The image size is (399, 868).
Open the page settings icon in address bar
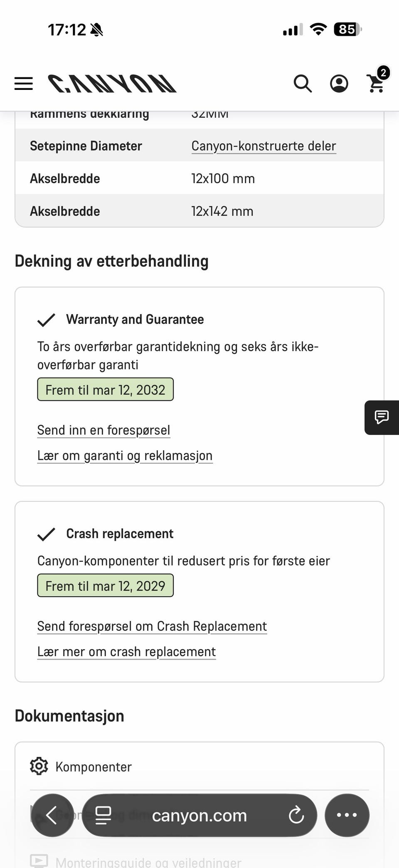(x=103, y=815)
